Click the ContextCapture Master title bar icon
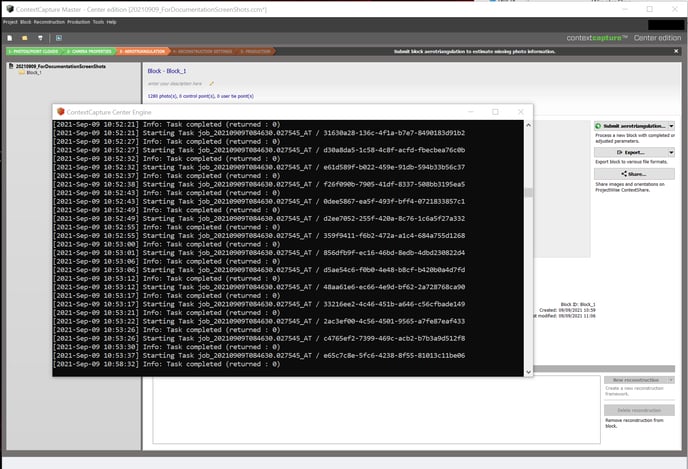 point(10,9)
